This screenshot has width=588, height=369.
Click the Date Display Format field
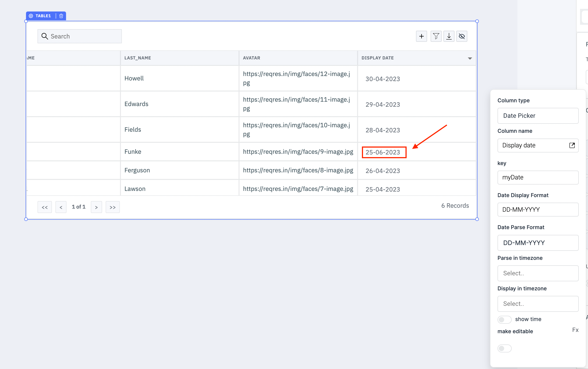click(x=538, y=209)
